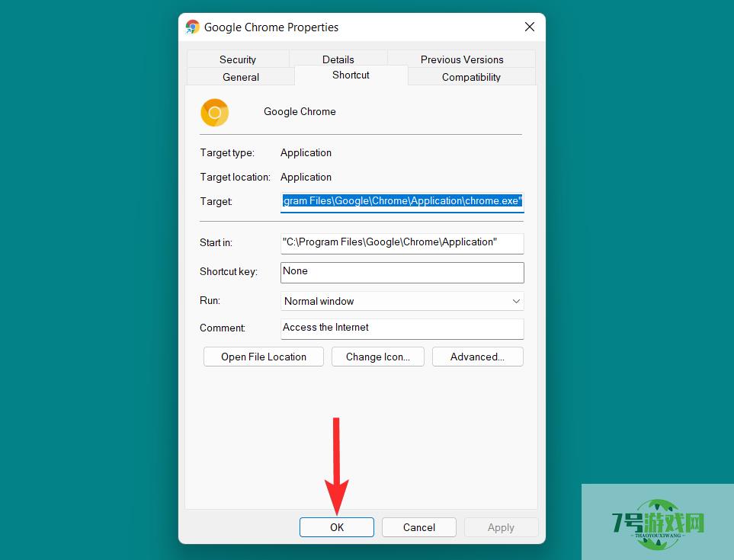Viewport: 734px width, 560px height.
Task: Click the Target location value 'Application'
Action: point(306,177)
